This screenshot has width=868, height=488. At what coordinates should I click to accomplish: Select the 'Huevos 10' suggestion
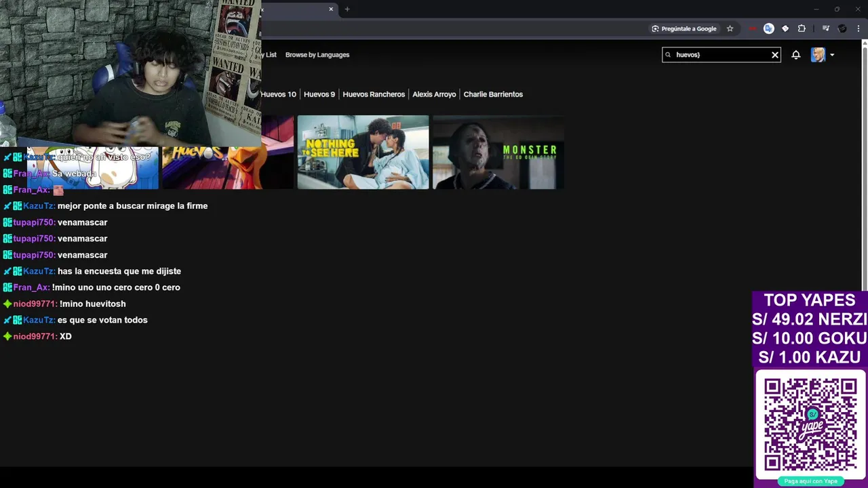(x=278, y=94)
